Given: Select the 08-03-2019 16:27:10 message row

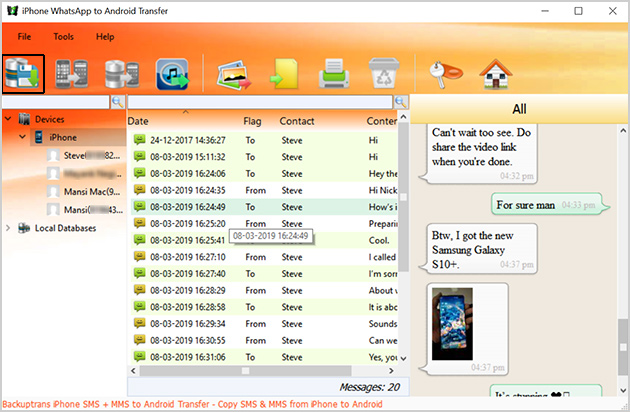Looking at the screenshot, I should tap(264, 256).
